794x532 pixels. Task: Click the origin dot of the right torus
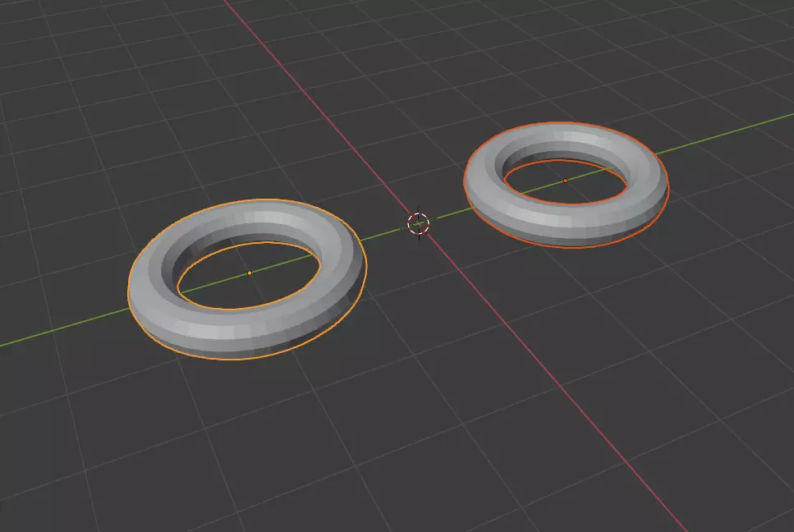pyautogui.click(x=566, y=181)
